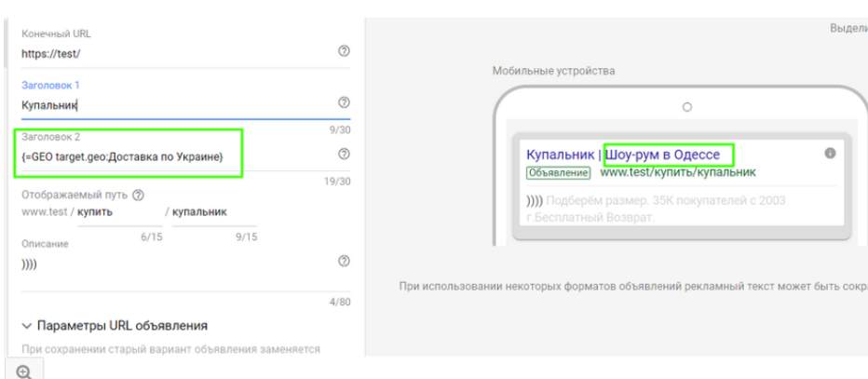868x379 pixels.
Task: Click the zoom magnifier icon at bottom left
Action: pos(24,372)
